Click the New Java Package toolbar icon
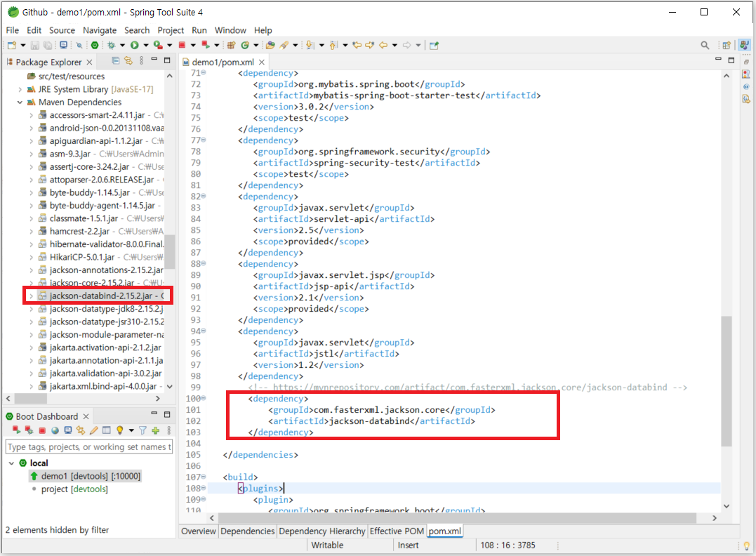This screenshot has height=556, width=756. click(231, 46)
